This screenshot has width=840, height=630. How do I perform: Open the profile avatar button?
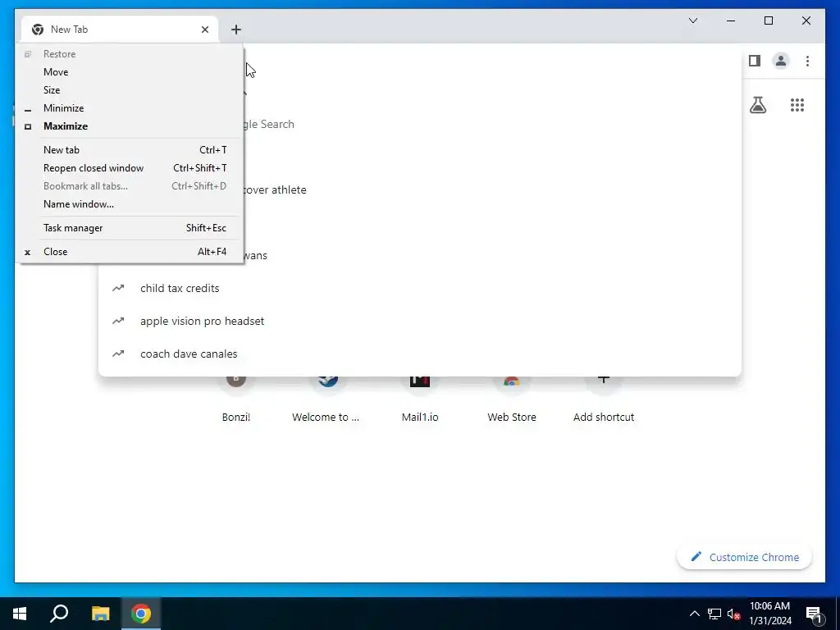coord(781,61)
